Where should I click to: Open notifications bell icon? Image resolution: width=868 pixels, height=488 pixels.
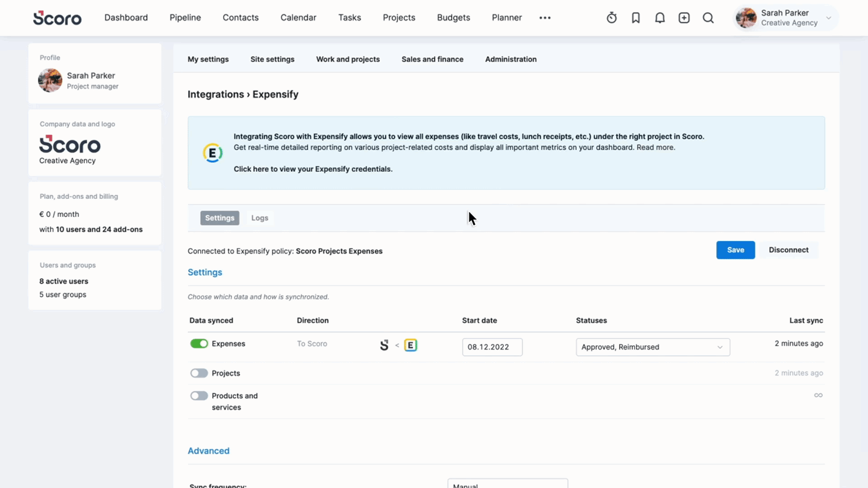(x=660, y=18)
